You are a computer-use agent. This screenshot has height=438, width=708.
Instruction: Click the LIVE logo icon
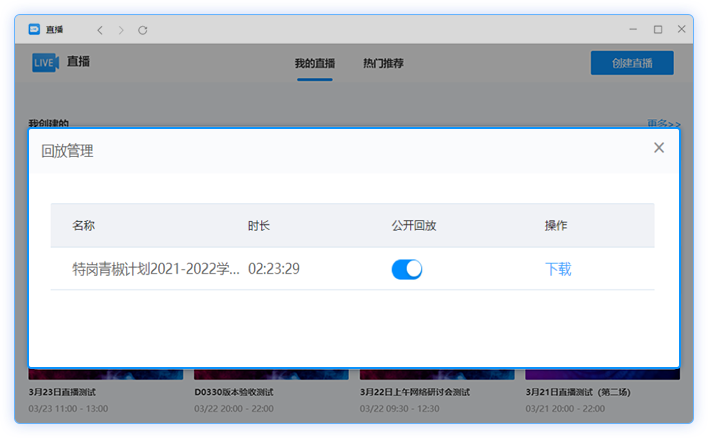(45, 62)
